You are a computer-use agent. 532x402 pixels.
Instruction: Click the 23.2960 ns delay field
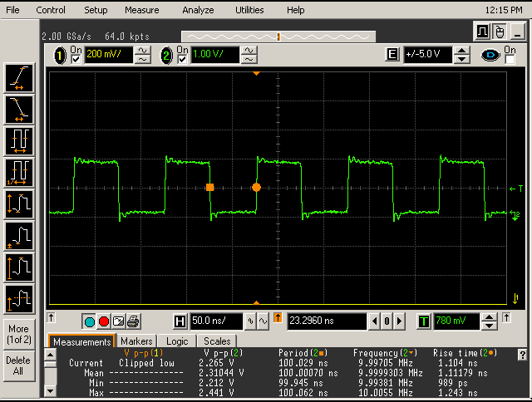[327, 321]
